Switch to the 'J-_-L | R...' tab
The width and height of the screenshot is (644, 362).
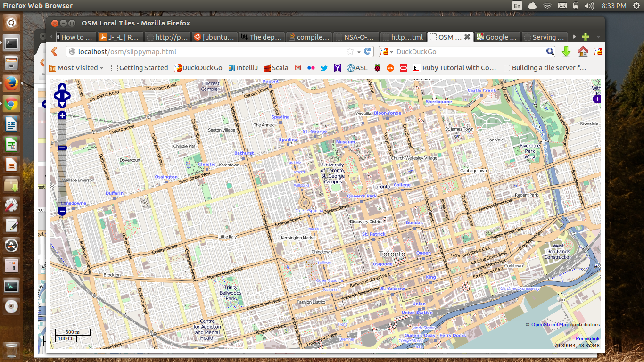point(121,37)
